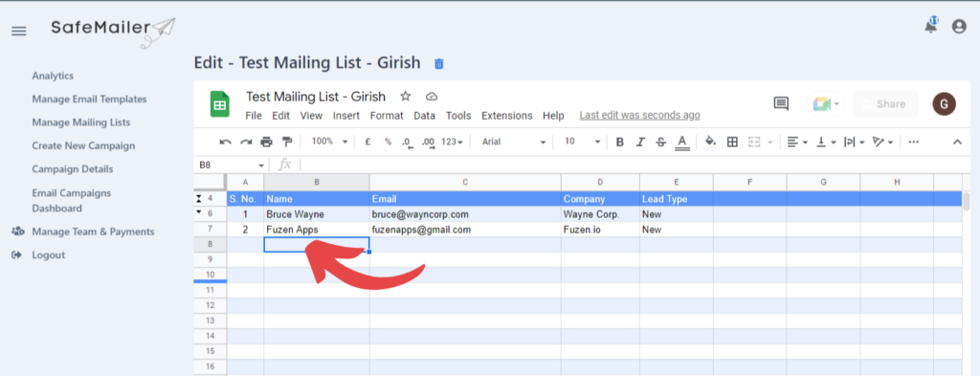The width and height of the screenshot is (980, 376).
Task: Go to Analytics in sidebar
Action: (x=53, y=76)
